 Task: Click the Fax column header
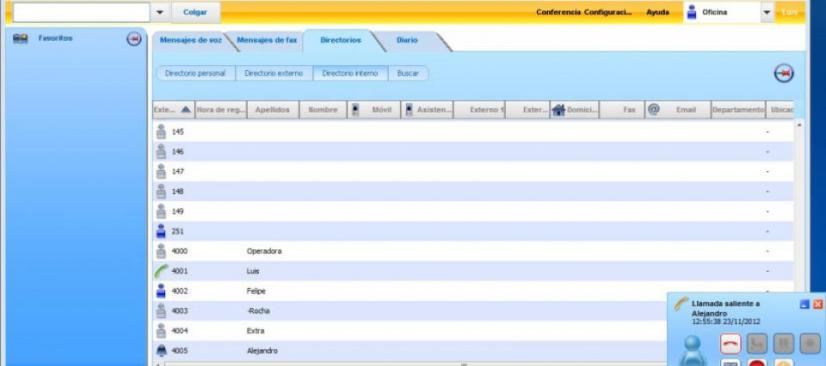622,110
